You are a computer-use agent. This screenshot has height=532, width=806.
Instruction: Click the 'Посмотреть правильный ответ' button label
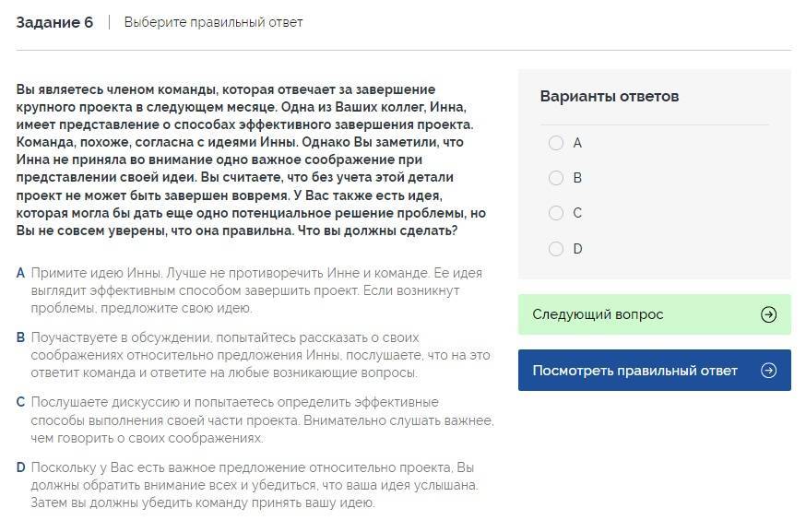coord(634,371)
